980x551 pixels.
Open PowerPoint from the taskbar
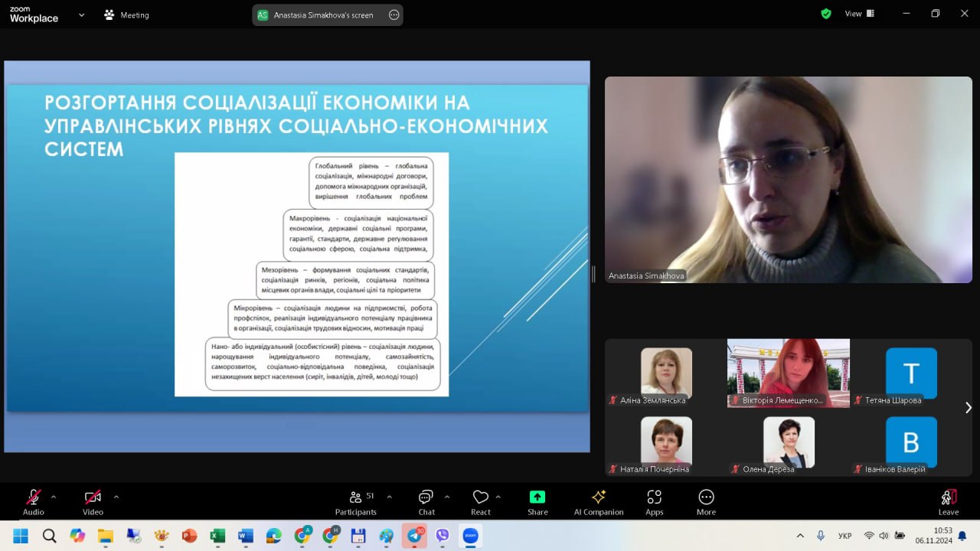pyautogui.click(x=190, y=536)
